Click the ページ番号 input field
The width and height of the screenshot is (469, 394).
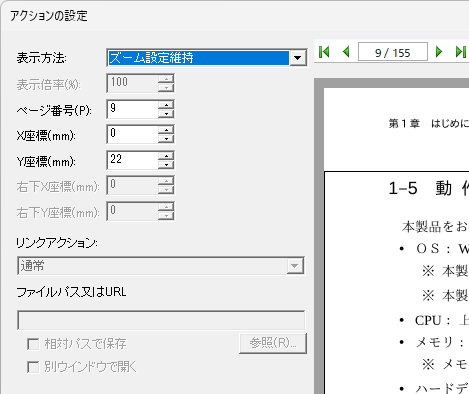point(133,109)
